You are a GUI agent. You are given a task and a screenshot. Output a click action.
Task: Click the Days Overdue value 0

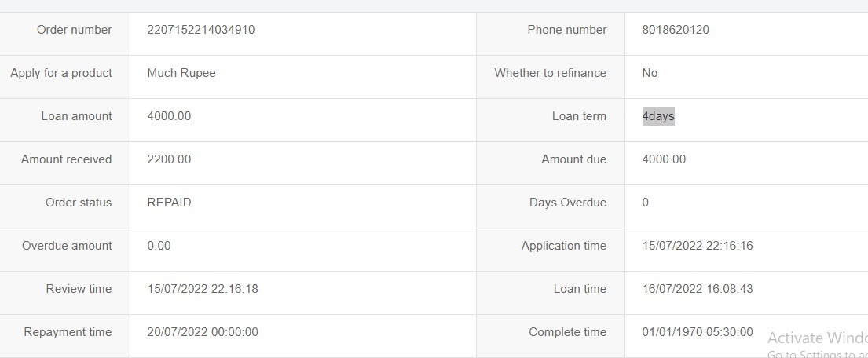click(x=646, y=203)
